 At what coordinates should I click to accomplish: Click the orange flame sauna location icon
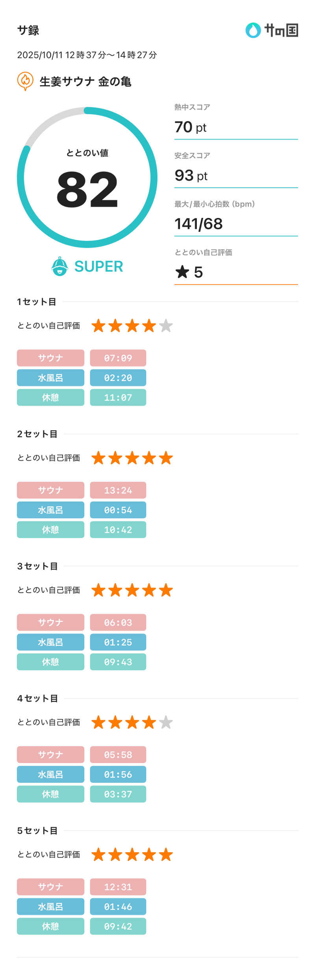coord(25,80)
